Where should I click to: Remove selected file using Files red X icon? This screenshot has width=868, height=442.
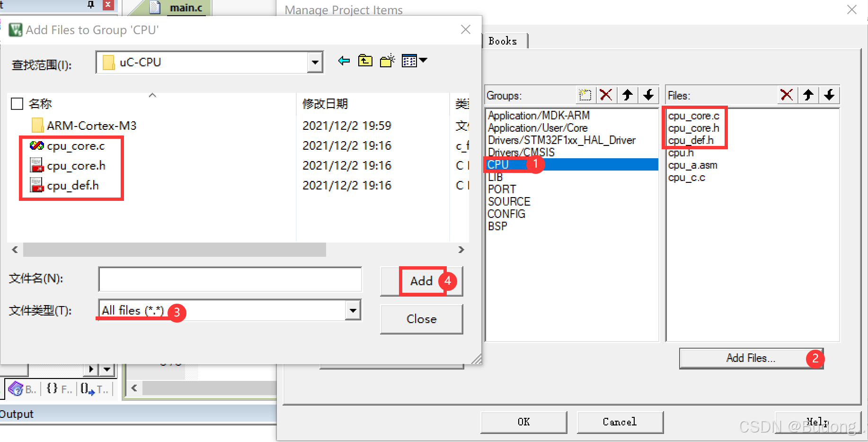pyautogui.click(x=787, y=95)
